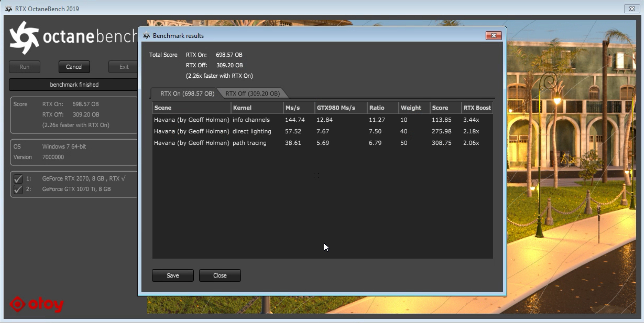The width and height of the screenshot is (644, 323).
Task: Click the Run button
Action: coord(24,67)
